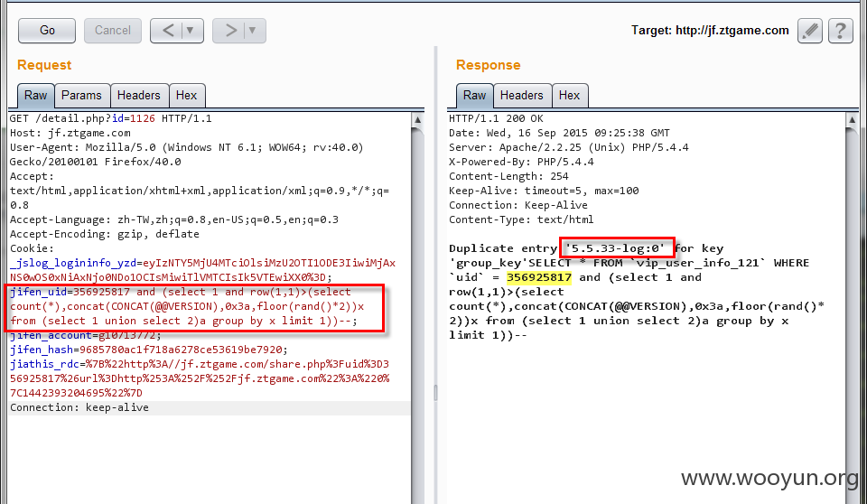The height and width of the screenshot is (504, 867).
Task: Click the HTTP/1.1 200 OK status line
Action: pos(496,118)
